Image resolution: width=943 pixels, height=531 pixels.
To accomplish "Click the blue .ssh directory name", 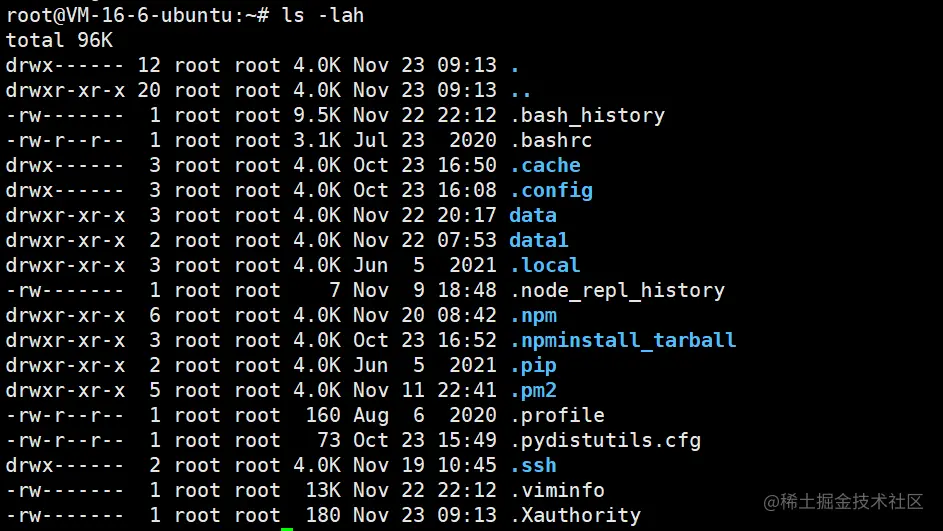I will point(533,465).
